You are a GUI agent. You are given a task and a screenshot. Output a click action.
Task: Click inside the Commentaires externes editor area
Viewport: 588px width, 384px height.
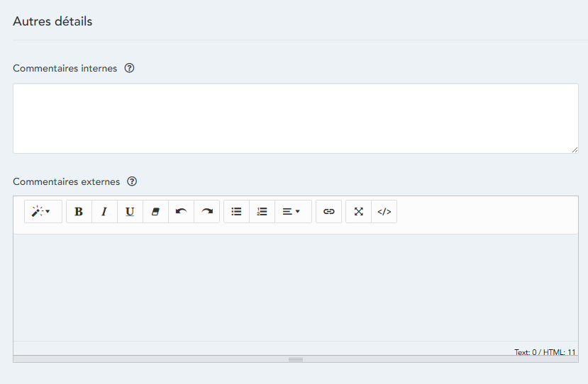295,287
